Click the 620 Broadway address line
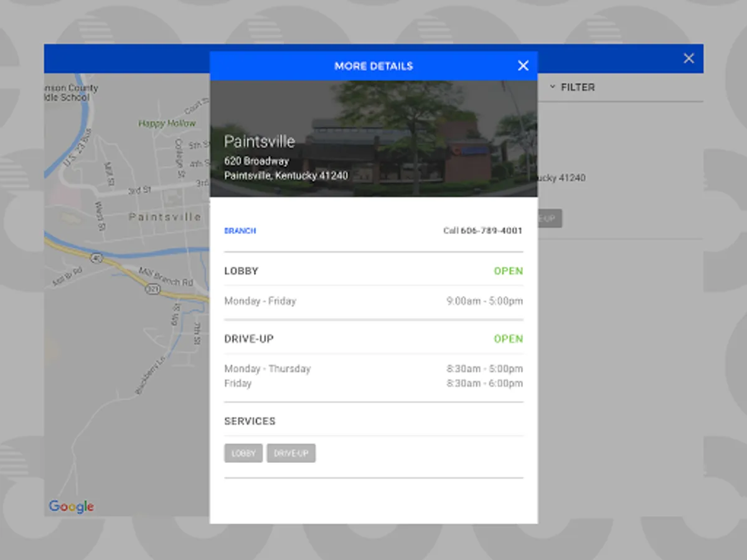 coord(256,161)
